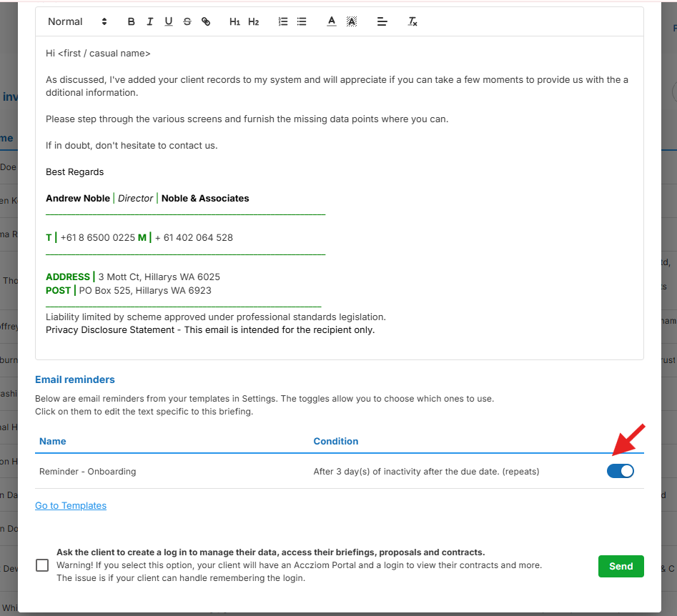Image resolution: width=677 pixels, height=616 pixels.
Task: Insert an ordered numbered list
Action: tap(283, 21)
